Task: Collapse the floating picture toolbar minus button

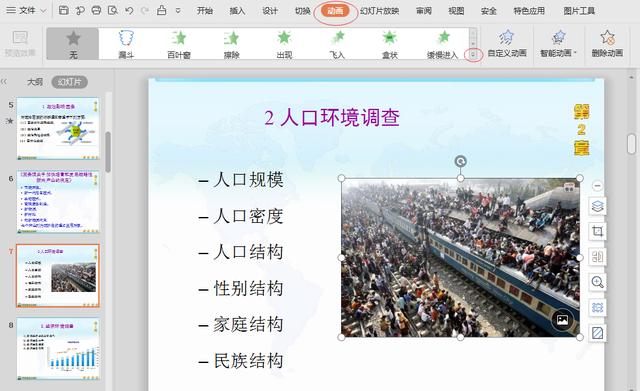Action: [x=597, y=186]
